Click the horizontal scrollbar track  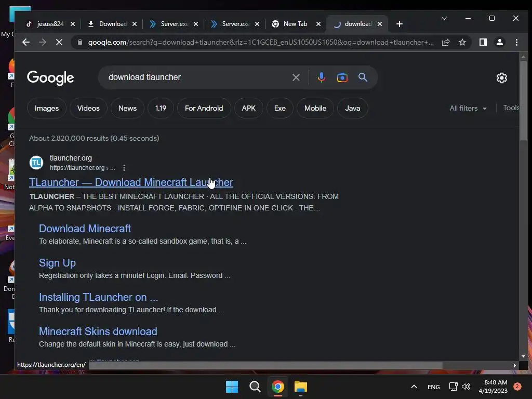pos(265,365)
